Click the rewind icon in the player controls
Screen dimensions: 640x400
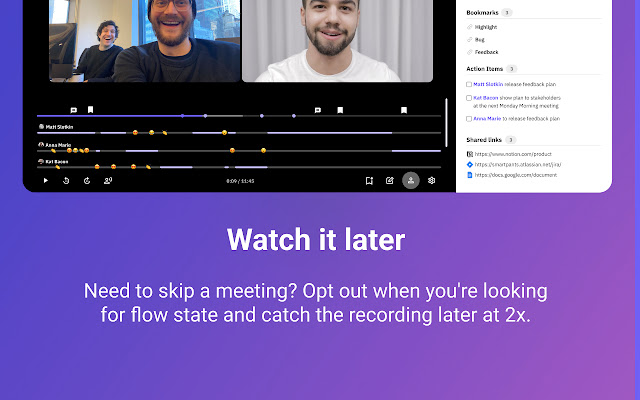(x=66, y=180)
